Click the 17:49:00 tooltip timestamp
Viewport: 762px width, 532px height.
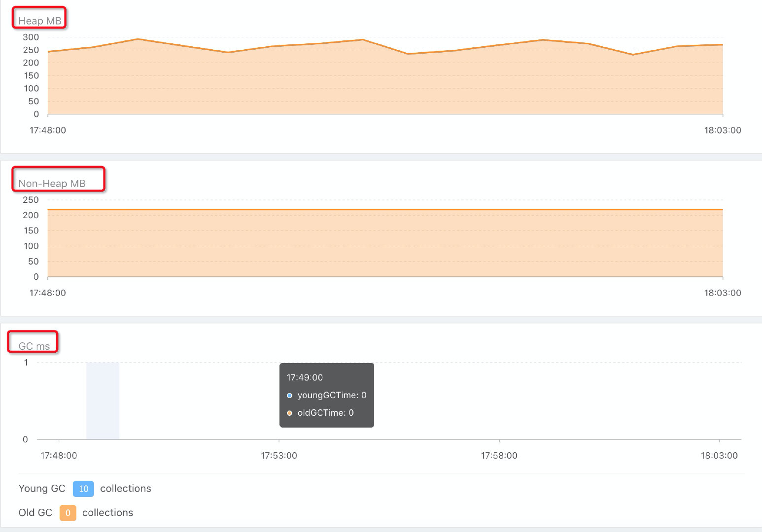(305, 378)
